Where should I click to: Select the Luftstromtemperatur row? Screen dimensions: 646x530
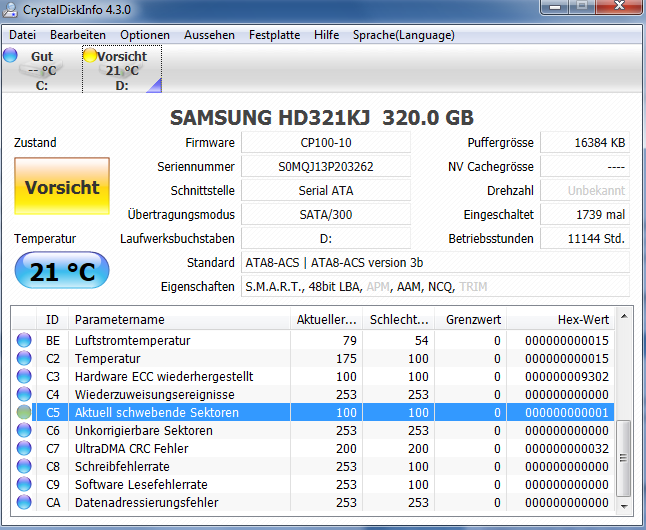tap(313, 340)
